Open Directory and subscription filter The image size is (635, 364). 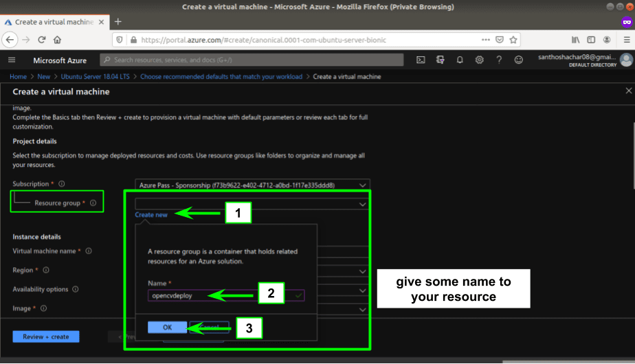click(x=441, y=60)
